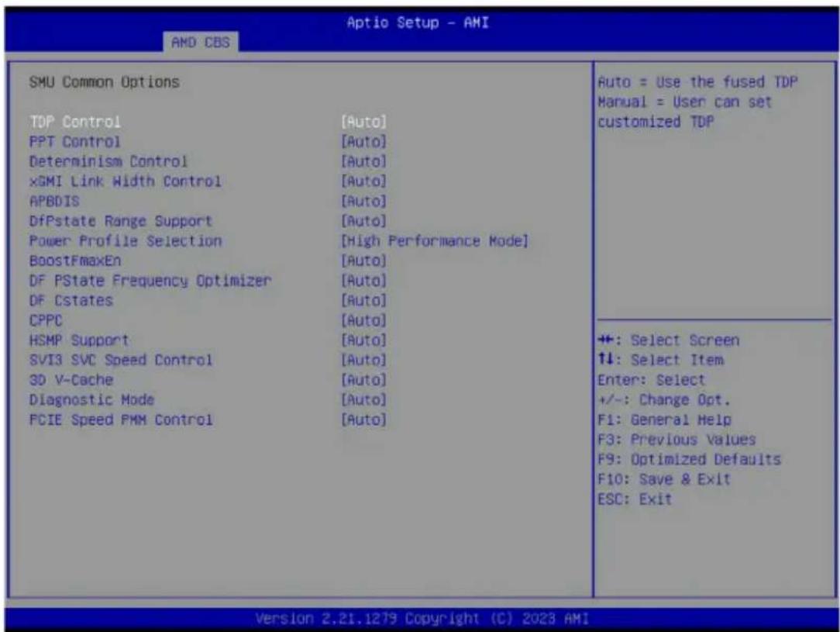Viewport: 840px width, 632px height.
Task: Change Determinism Control [Auto] value
Action: [x=363, y=161]
